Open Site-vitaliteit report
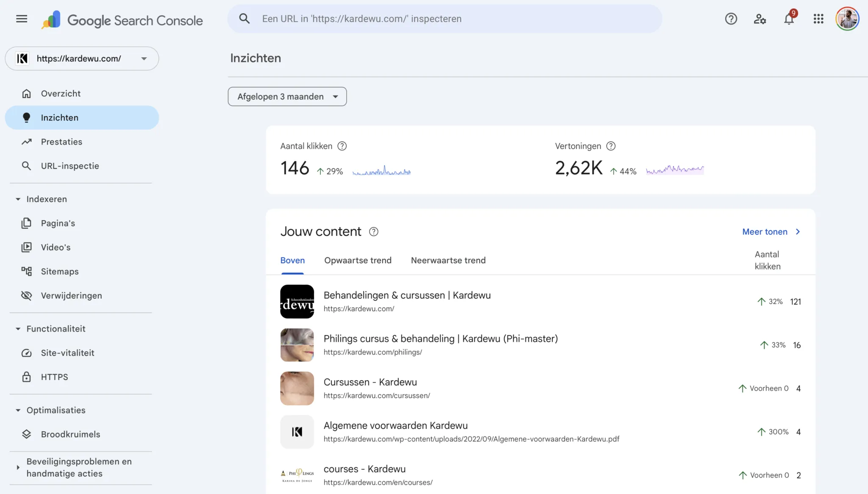This screenshot has width=868, height=494. [x=82, y=353]
